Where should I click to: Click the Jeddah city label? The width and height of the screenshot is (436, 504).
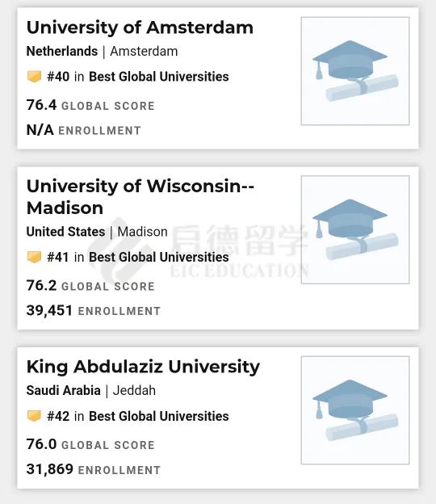coord(134,391)
